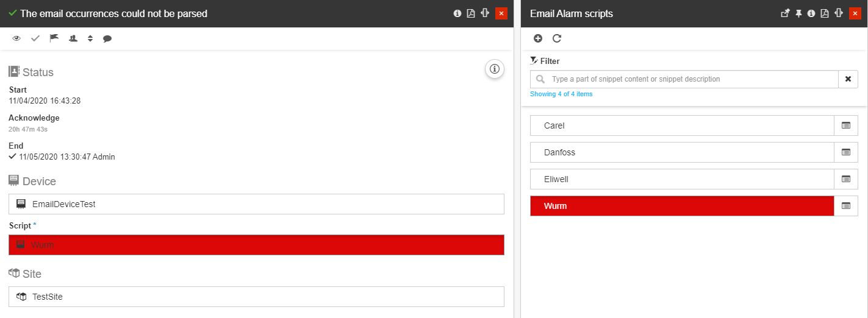This screenshot has height=318, width=868.
Task: Select the Eliwell script in the list
Action: [681, 179]
